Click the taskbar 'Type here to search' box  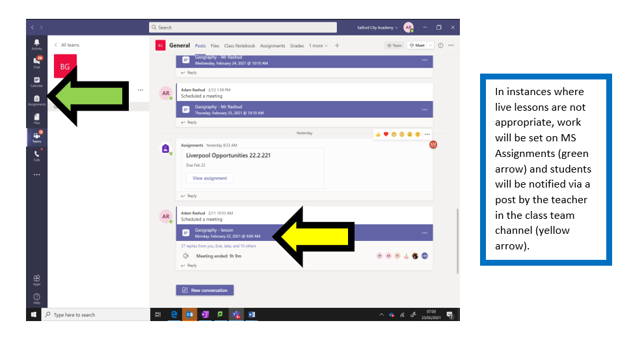pos(96,315)
